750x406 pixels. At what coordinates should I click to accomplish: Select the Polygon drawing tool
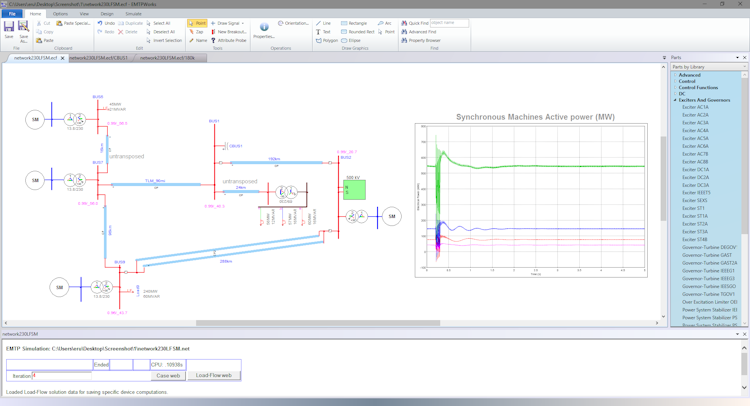click(x=327, y=40)
